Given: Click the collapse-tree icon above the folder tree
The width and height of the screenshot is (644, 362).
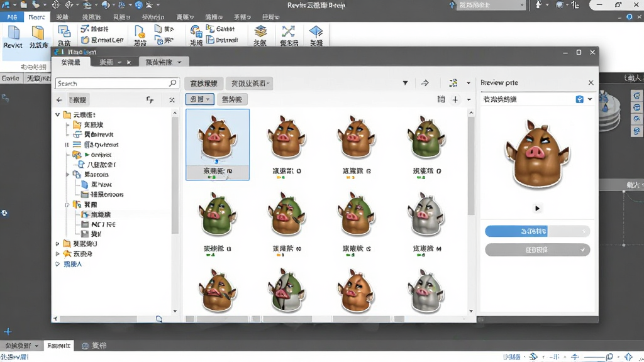Looking at the screenshot, I should [x=150, y=100].
